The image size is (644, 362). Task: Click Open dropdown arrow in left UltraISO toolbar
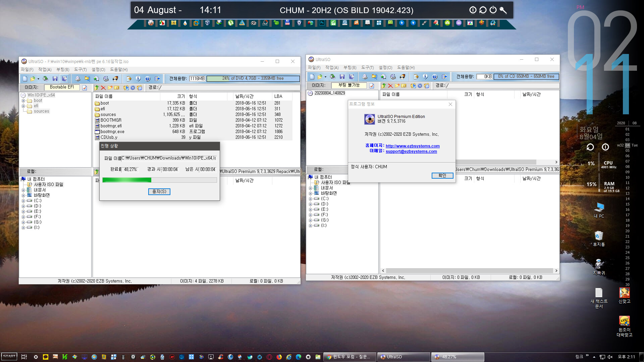point(38,79)
